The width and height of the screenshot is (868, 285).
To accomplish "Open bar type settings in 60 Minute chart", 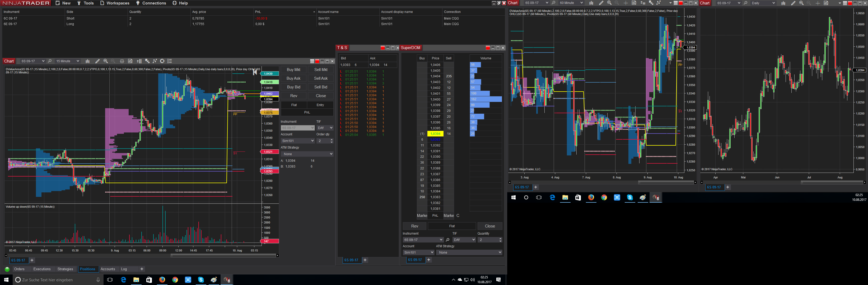I will [591, 3].
